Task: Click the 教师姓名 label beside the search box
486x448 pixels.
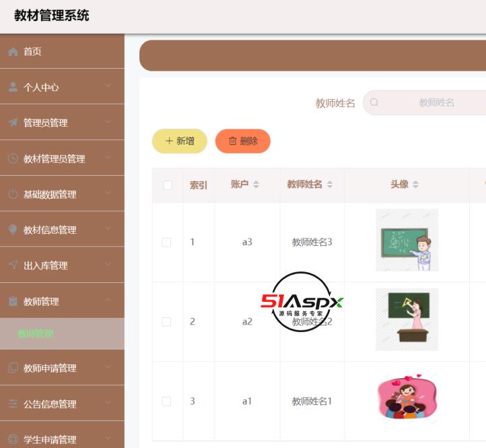Action: click(x=335, y=103)
